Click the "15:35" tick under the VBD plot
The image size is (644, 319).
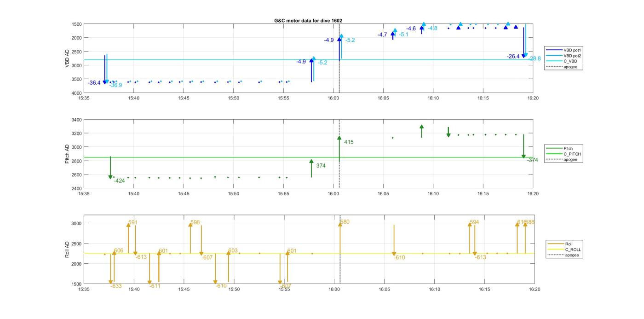coord(84,98)
